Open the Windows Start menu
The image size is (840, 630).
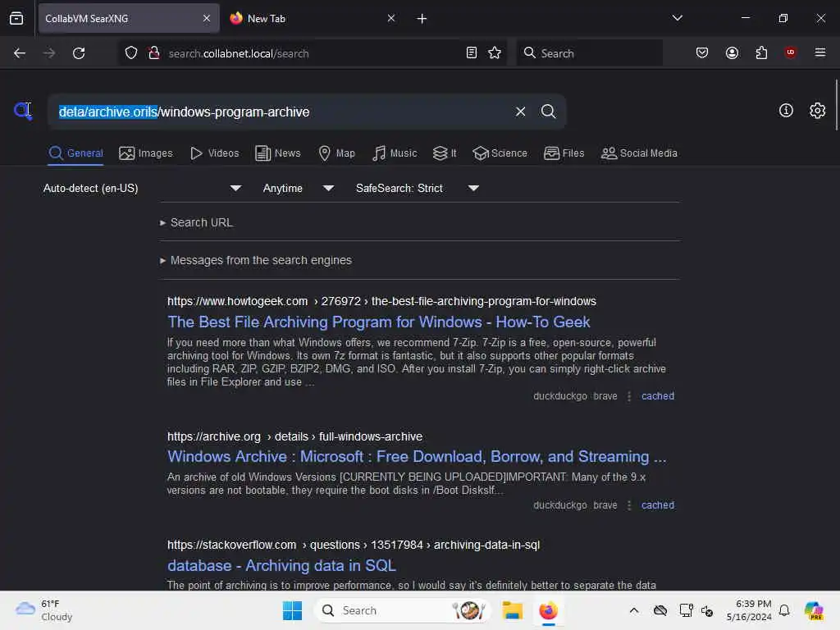[292, 610]
